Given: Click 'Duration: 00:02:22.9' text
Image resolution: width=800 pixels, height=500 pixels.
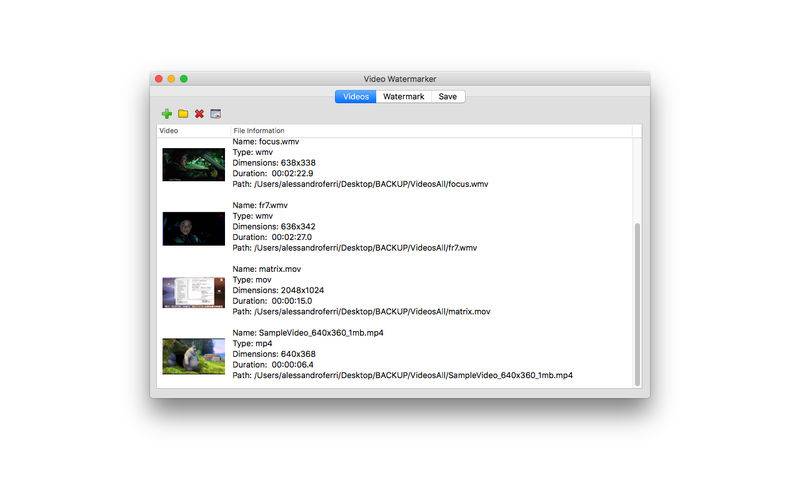Looking at the screenshot, I should (273, 173).
